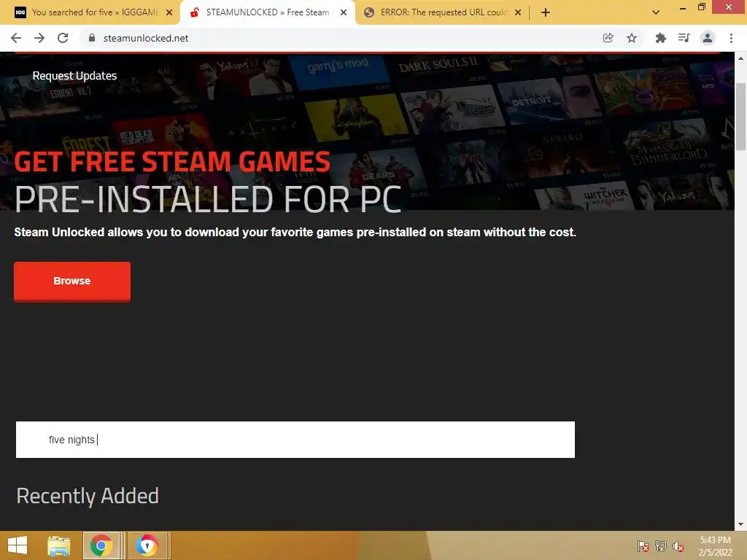Click the GET FREE STEAM GAMES headline

(x=172, y=161)
